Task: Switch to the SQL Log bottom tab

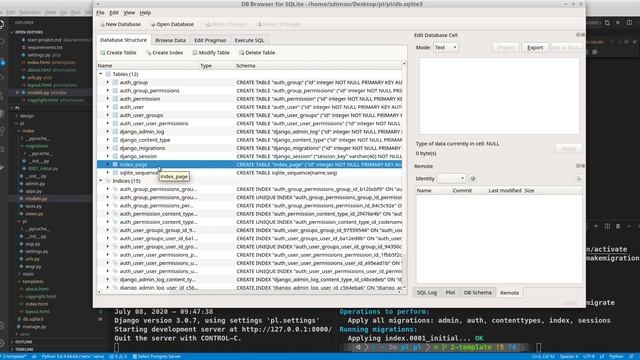Action: click(x=427, y=293)
